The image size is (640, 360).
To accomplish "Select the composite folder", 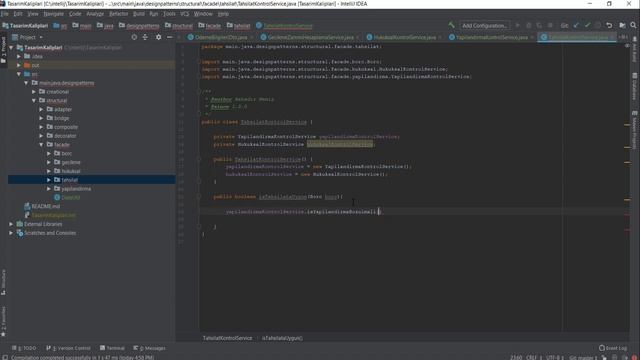I will pyautogui.click(x=65, y=127).
